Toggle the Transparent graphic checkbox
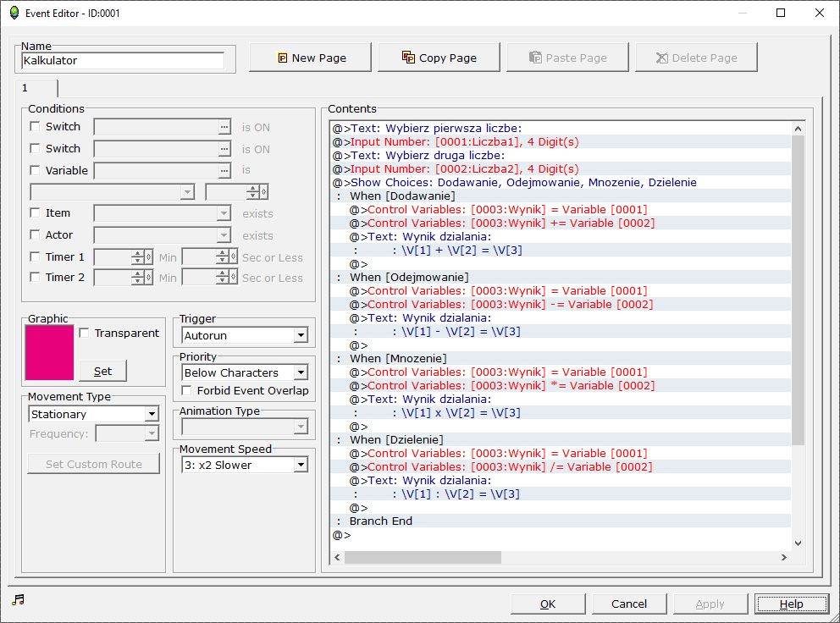 tap(84, 334)
